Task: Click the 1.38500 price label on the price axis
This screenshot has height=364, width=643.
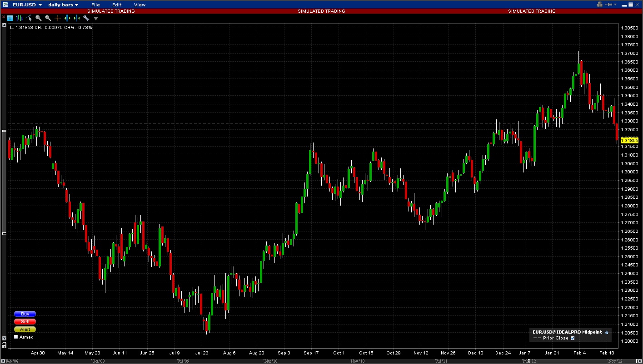Action: (629, 28)
